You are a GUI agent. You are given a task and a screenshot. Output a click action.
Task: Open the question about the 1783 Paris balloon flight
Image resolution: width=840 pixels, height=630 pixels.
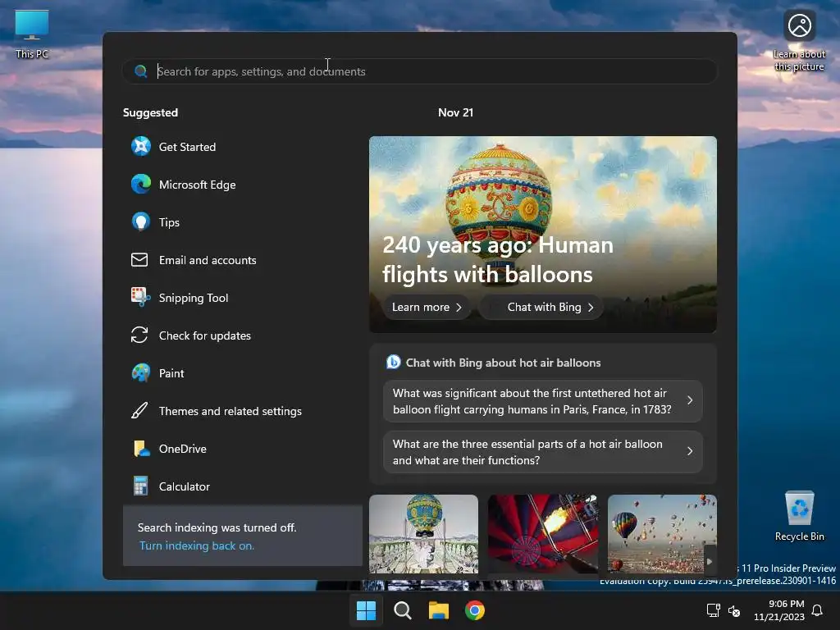[543, 400]
